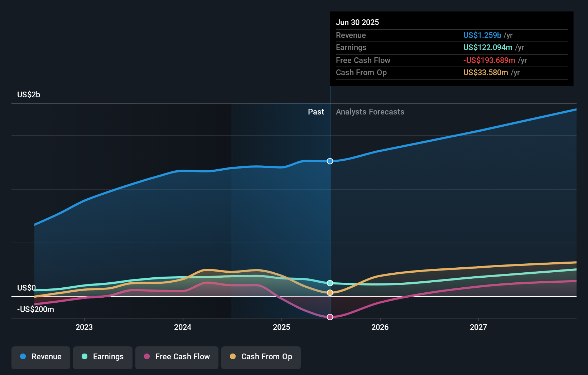588x375 pixels.
Task: Click the 2023 x-axis label
Action: (84, 327)
